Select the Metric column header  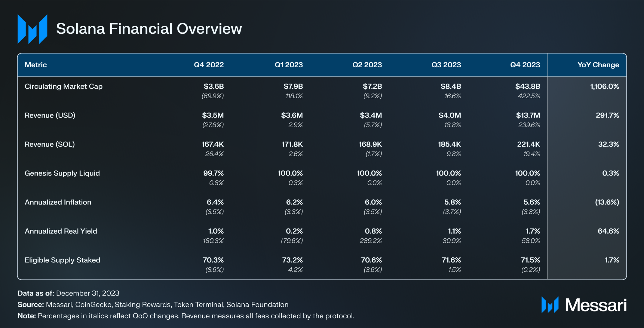35,65
